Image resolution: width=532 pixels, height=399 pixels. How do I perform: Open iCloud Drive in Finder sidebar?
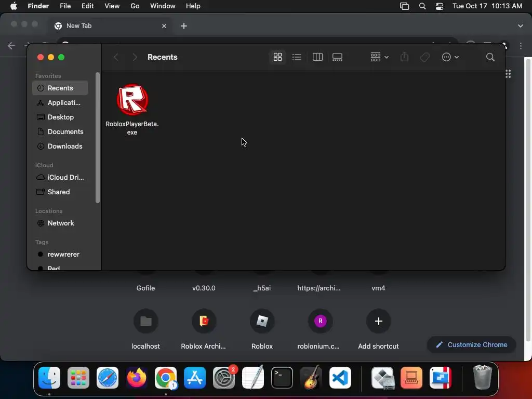(60, 178)
